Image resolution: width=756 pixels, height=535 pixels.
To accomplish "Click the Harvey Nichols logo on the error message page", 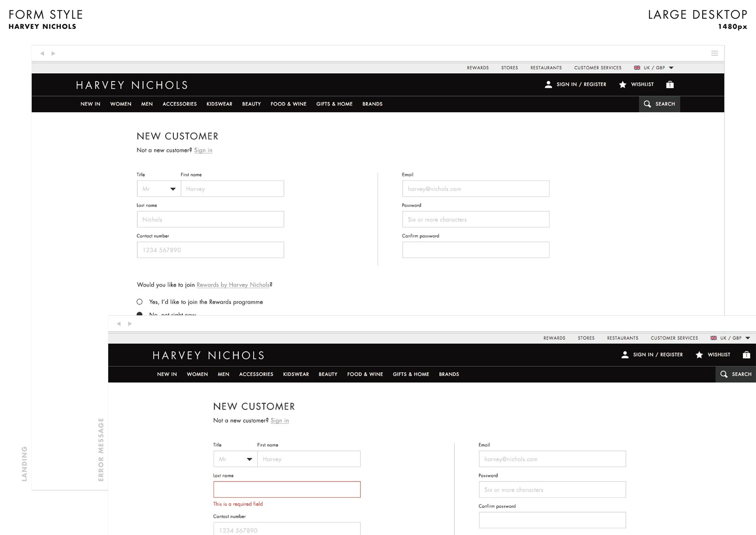I will pos(208,355).
